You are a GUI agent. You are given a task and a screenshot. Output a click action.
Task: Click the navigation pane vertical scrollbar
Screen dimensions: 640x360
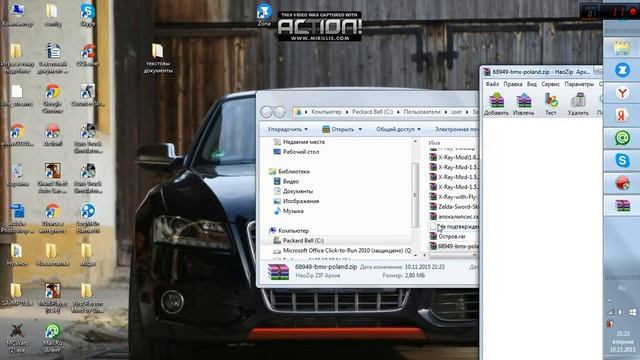[415, 196]
